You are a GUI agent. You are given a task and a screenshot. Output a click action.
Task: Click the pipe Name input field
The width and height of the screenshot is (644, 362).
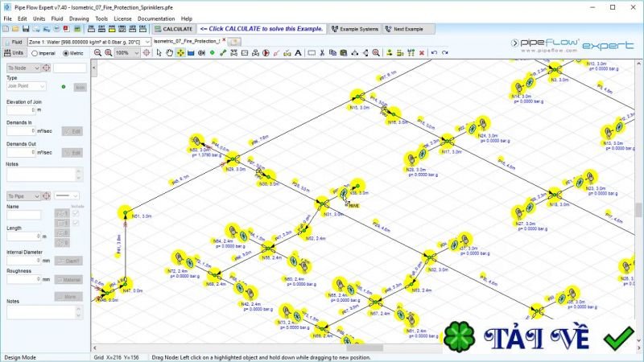point(23,215)
